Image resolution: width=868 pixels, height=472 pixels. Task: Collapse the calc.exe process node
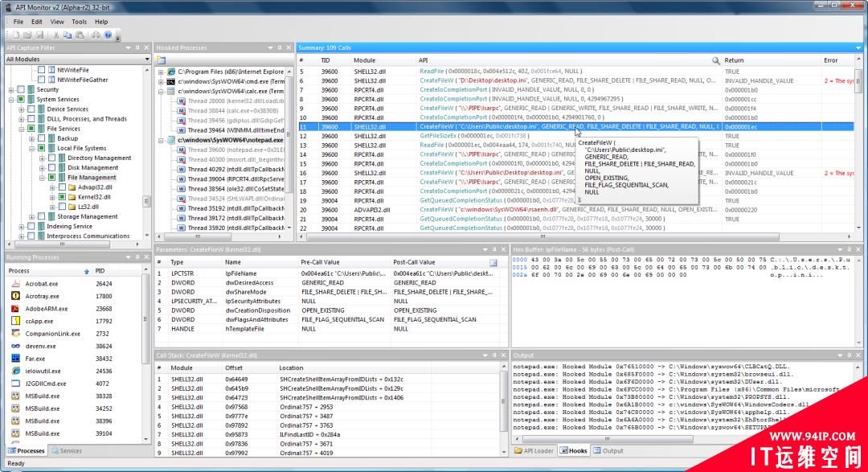click(161, 92)
